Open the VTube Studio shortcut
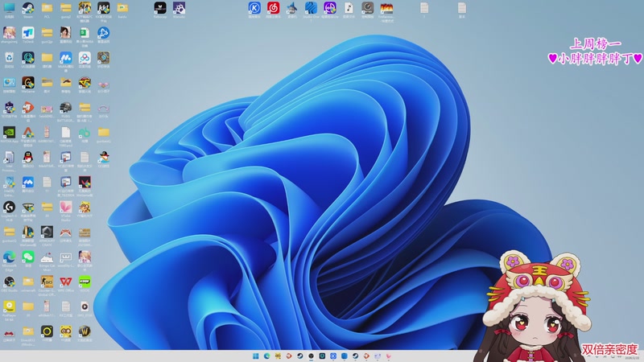The image size is (644, 362). 66,208
